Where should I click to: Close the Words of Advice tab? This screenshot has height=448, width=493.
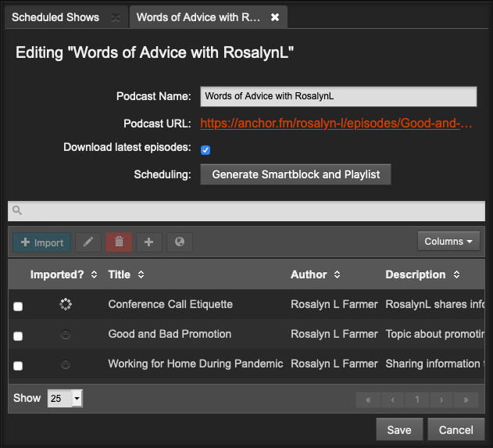(x=275, y=17)
